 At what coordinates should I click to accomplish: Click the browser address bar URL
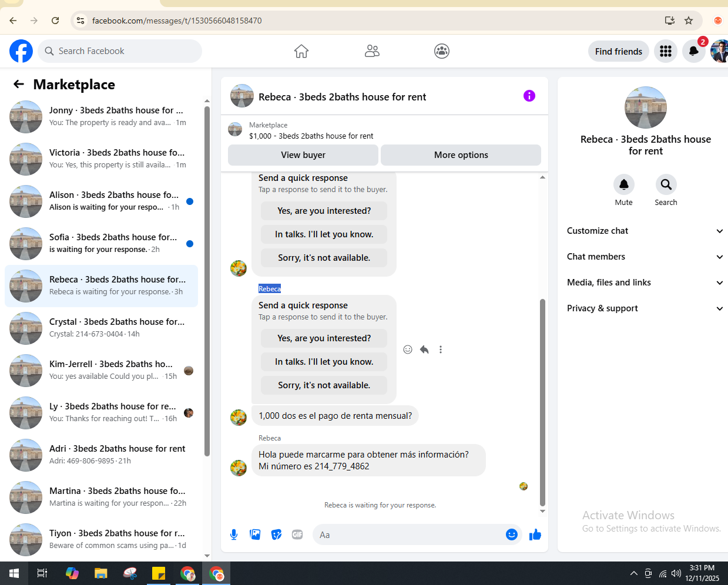pyautogui.click(x=177, y=21)
